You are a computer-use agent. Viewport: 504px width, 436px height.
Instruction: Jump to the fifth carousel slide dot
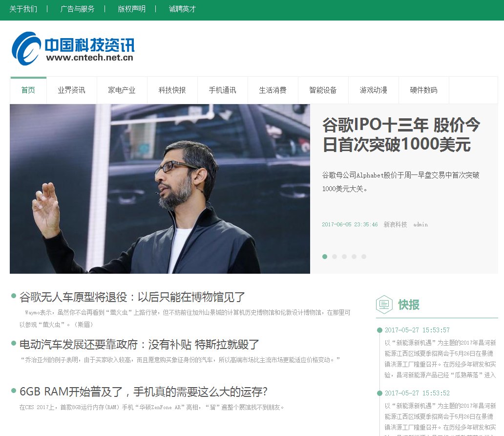(364, 257)
